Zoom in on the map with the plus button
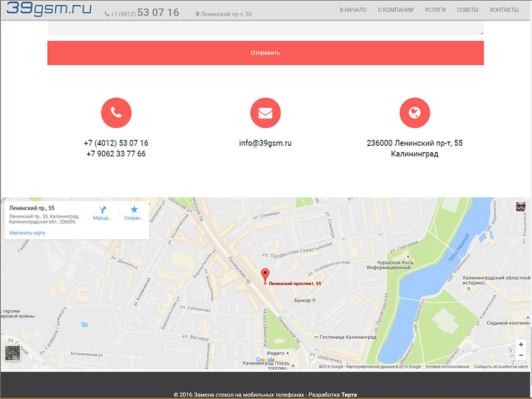This screenshot has height=399, width=532. (521, 344)
